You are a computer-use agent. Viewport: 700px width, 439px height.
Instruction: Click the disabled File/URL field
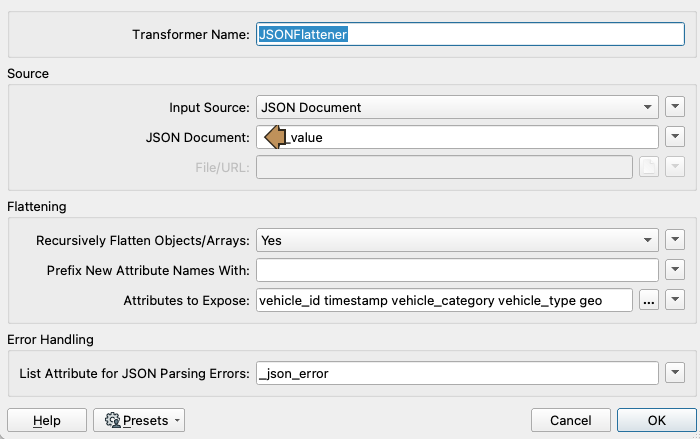pyautogui.click(x=444, y=167)
